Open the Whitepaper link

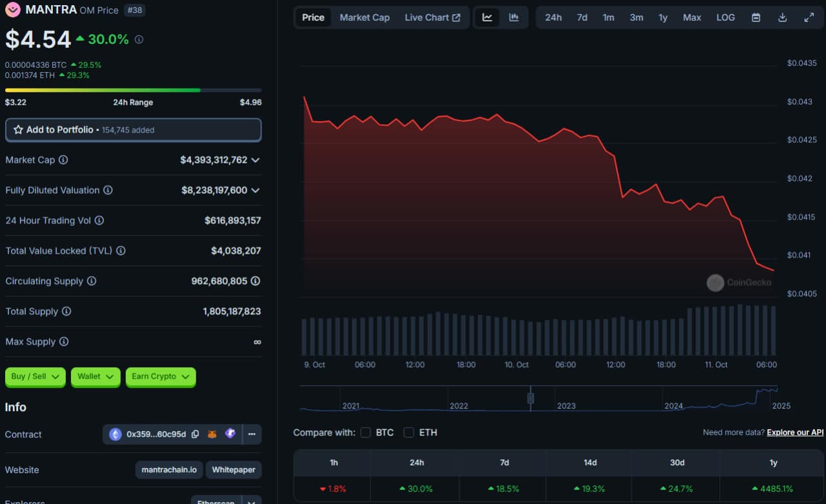[234, 470]
